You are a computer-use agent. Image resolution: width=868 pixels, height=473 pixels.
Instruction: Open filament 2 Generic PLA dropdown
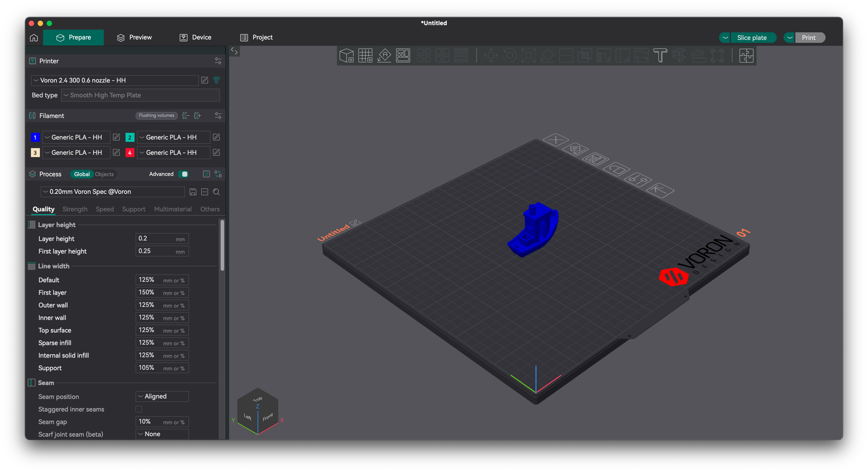(173, 137)
